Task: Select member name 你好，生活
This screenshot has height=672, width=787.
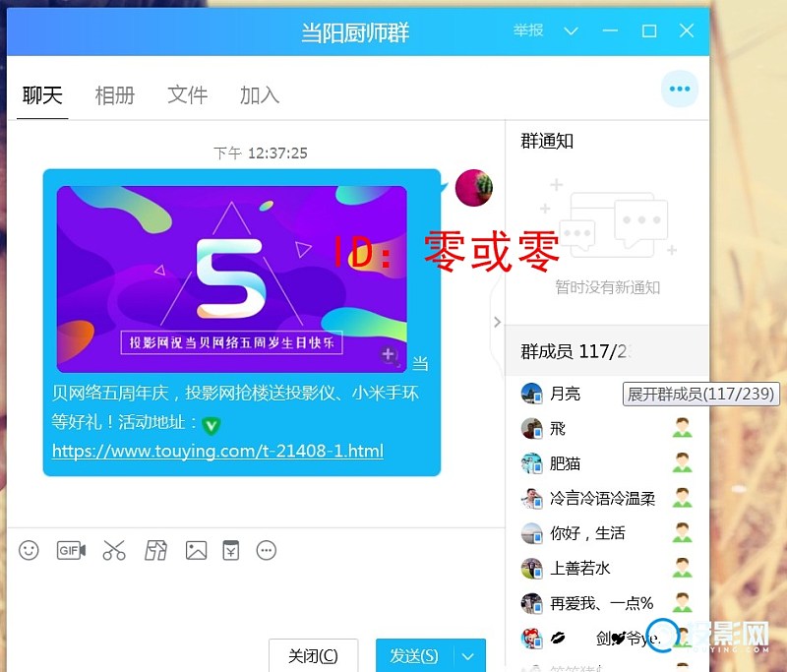Action: 587,533
